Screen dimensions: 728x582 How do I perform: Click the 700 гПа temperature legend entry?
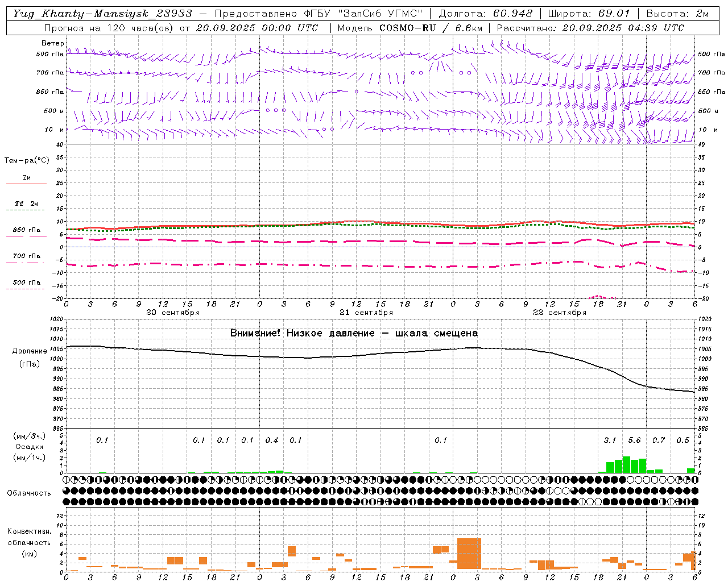click(x=26, y=256)
